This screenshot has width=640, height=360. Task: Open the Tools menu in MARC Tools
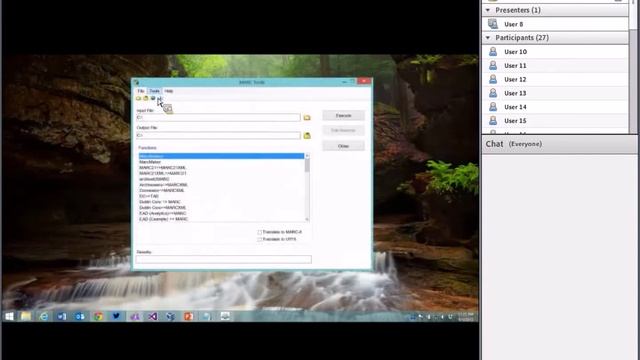tap(154, 91)
